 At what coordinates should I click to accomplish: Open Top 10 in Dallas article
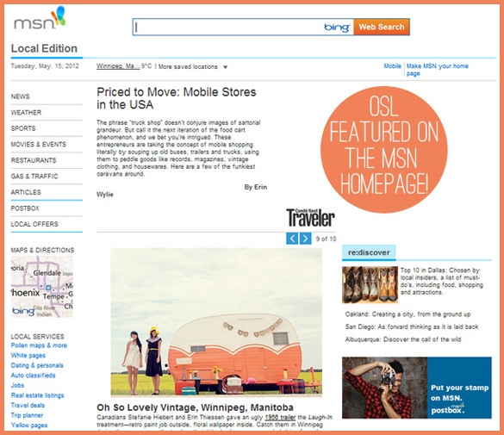442,281
